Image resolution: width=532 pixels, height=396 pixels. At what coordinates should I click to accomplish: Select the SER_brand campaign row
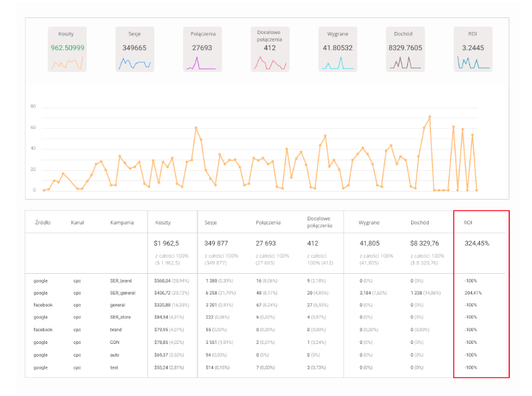click(x=265, y=280)
